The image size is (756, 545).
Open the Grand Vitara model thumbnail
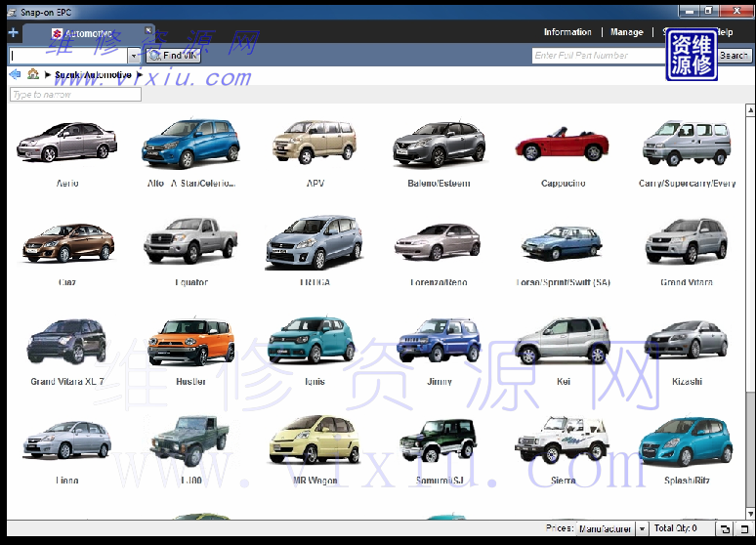point(686,242)
